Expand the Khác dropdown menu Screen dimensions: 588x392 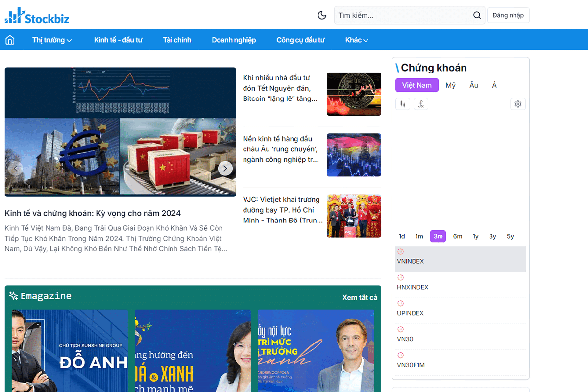[x=356, y=40]
